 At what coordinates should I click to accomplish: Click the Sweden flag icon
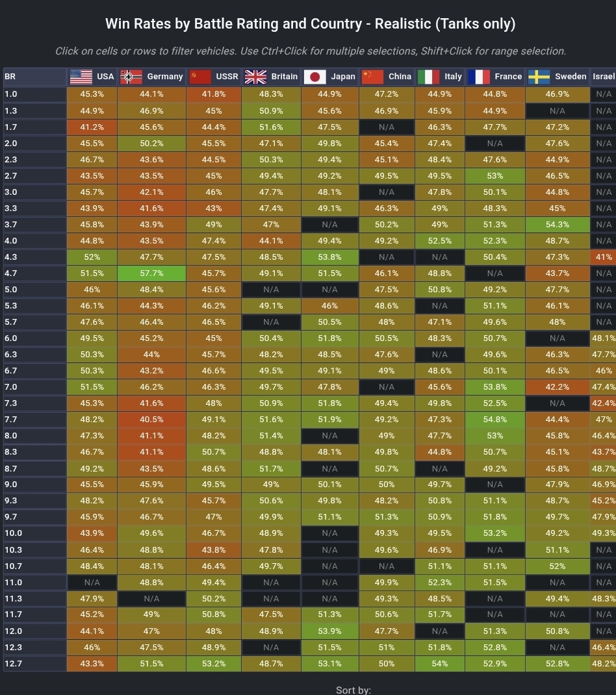[539, 77]
